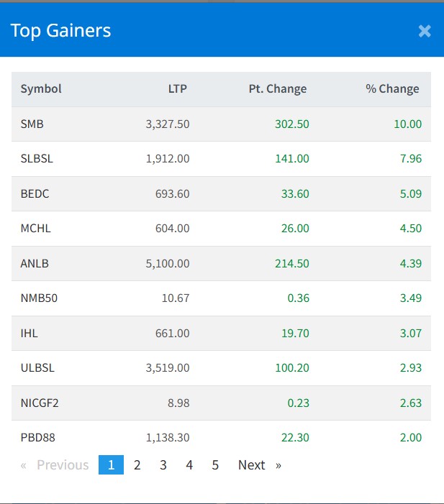Select the ULBSL row

pos(37,367)
